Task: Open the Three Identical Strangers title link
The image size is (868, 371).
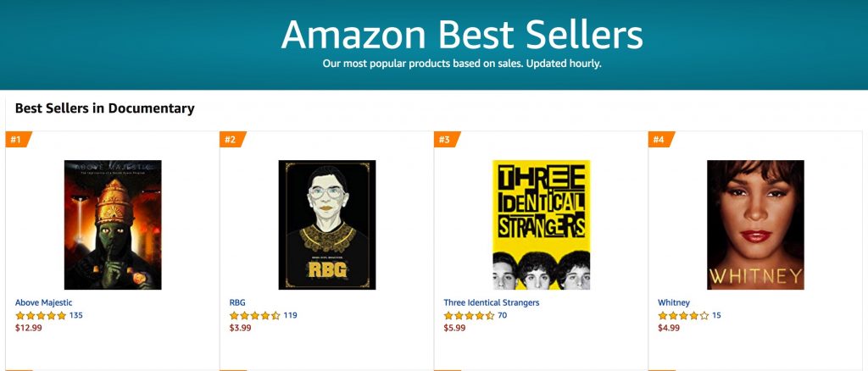Action: pyautogui.click(x=492, y=302)
